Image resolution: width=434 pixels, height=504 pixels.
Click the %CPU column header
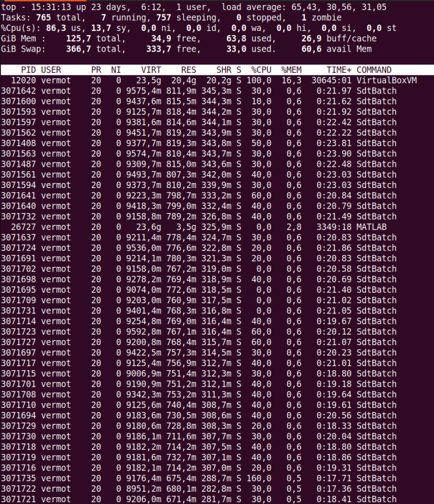click(x=261, y=70)
